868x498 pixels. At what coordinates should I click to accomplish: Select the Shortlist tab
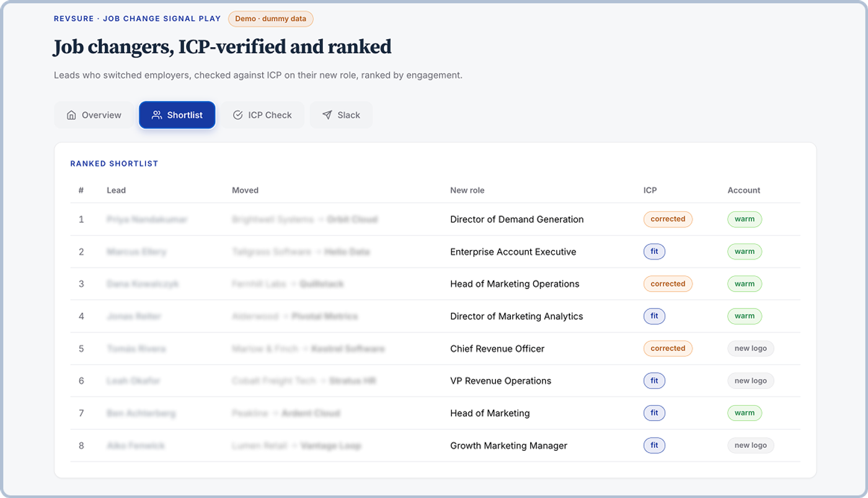tap(177, 115)
